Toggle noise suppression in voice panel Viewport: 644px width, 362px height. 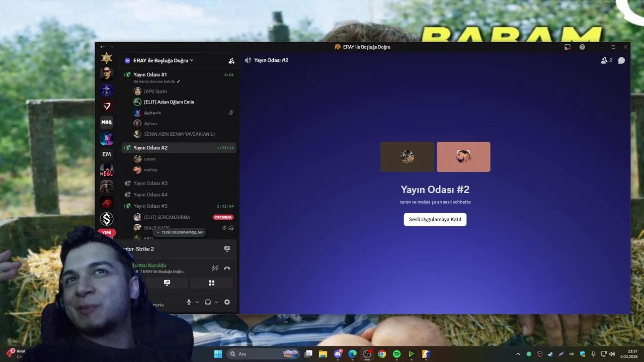[215, 268]
